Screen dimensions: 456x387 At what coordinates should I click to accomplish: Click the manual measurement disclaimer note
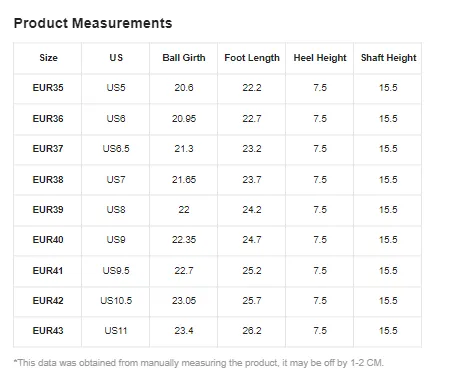[199, 363]
